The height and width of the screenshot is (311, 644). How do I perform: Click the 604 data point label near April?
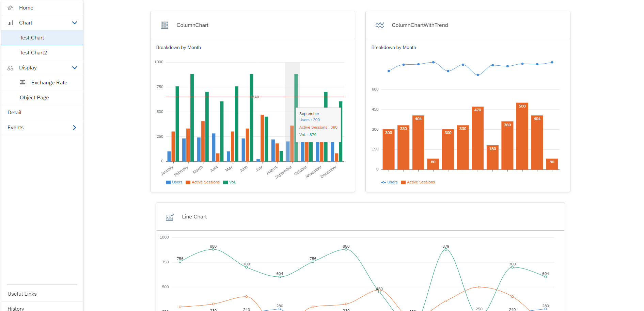[280, 274]
